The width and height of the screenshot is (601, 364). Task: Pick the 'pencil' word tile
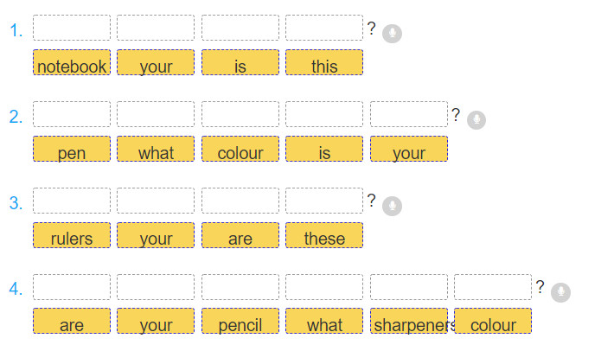[x=240, y=321]
